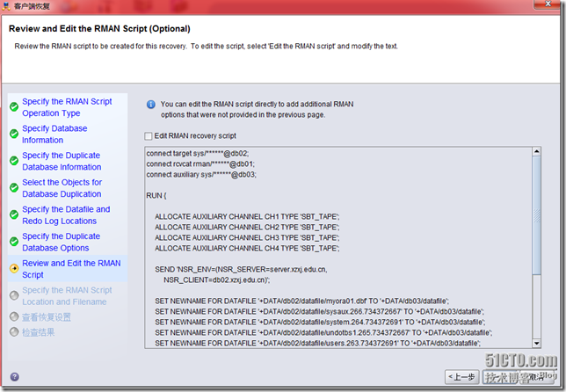
Task: Open help with the purple question mark icon
Action: 15,377
